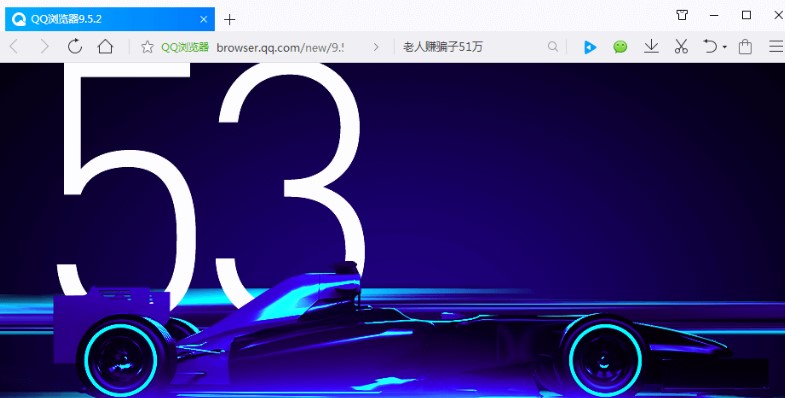Click the browser.qq.com address field
Screen dimensions: 785x398
280,47
